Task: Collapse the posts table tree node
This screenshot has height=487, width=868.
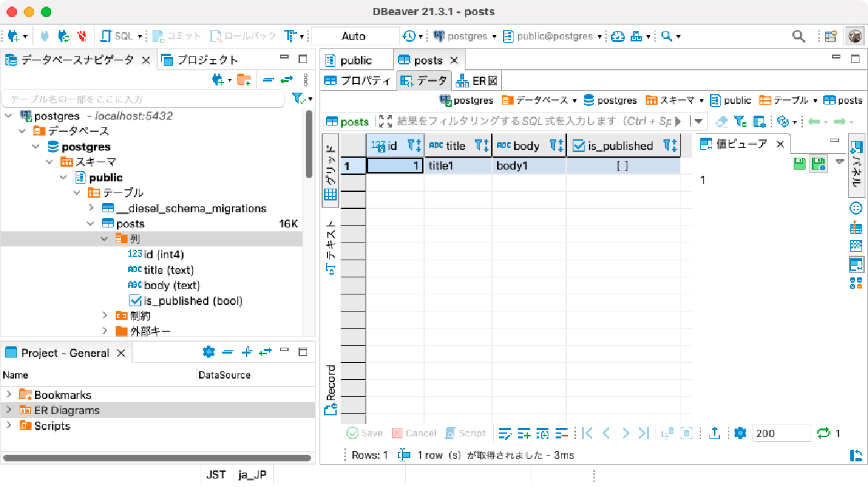Action: 91,223
